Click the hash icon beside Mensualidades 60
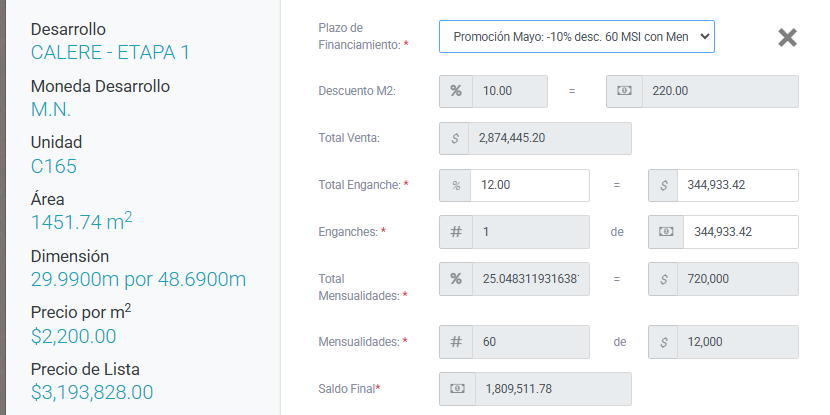Screen dimensions: 830x415 click(456, 342)
